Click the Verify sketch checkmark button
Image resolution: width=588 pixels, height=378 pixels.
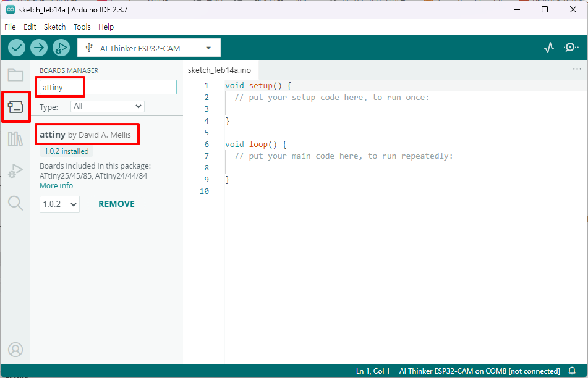point(17,48)
